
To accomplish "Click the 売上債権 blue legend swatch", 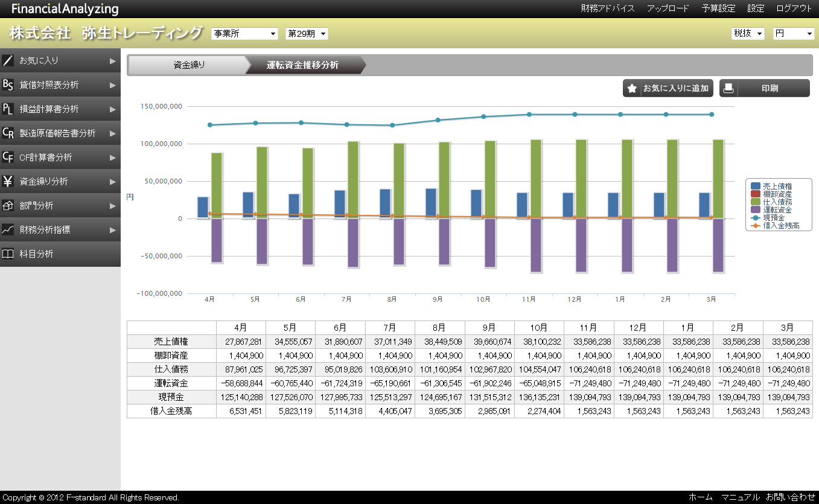I will (755, 187).
